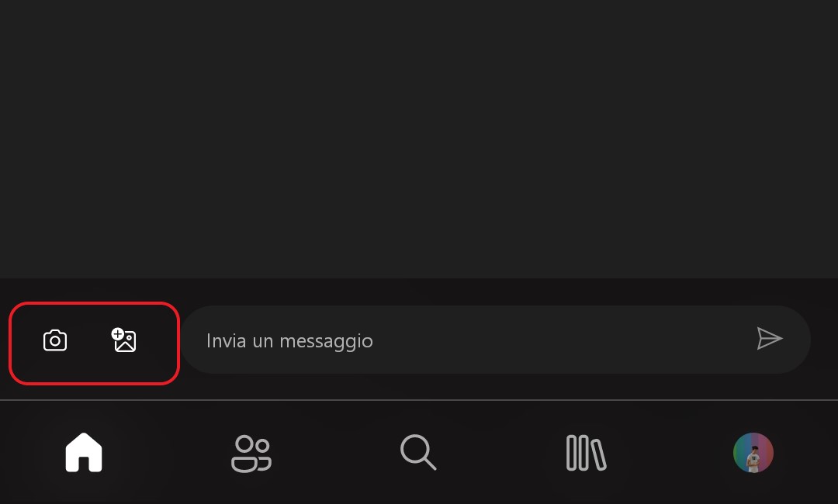The height and width of the screenshot is (504, 838).
Task: Open your profile via the avatar
Action: coord(753,453)
